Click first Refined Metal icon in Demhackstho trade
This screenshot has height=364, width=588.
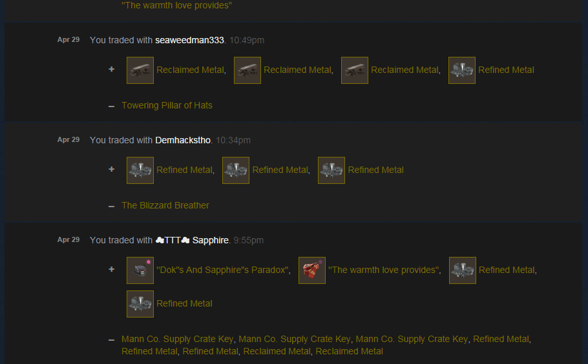click(140, 170)
